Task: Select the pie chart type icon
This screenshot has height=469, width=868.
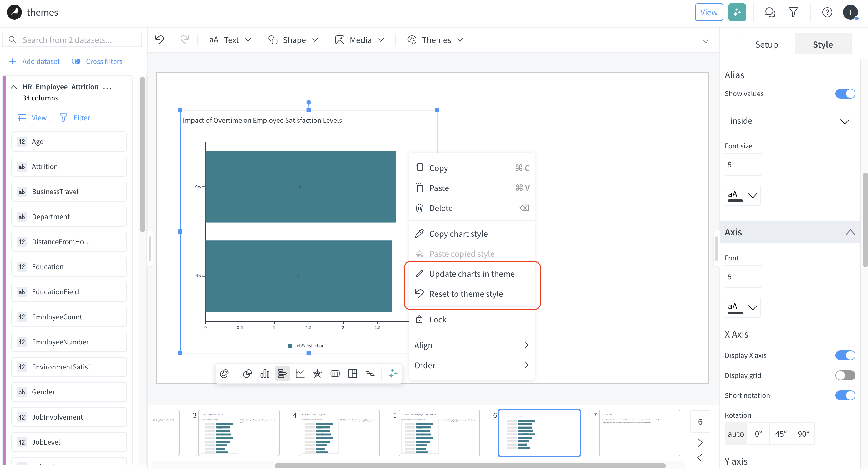Action: (x=247, y=373)
